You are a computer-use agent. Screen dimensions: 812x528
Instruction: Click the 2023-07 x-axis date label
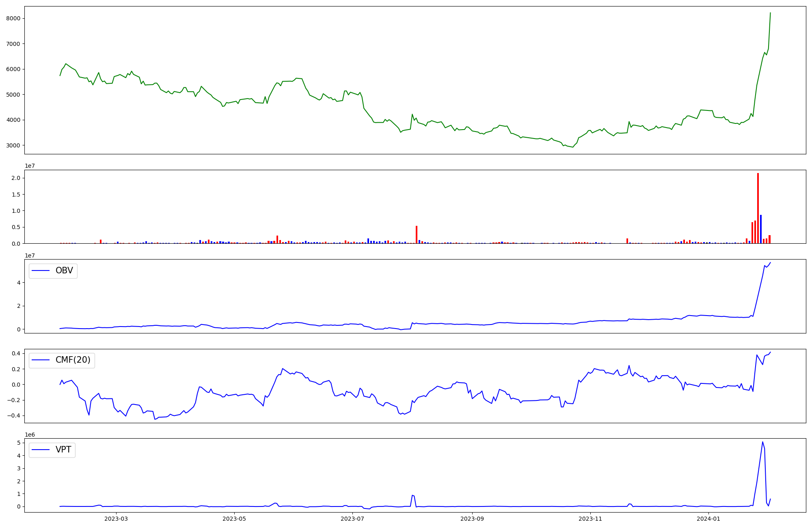(352, 519)
